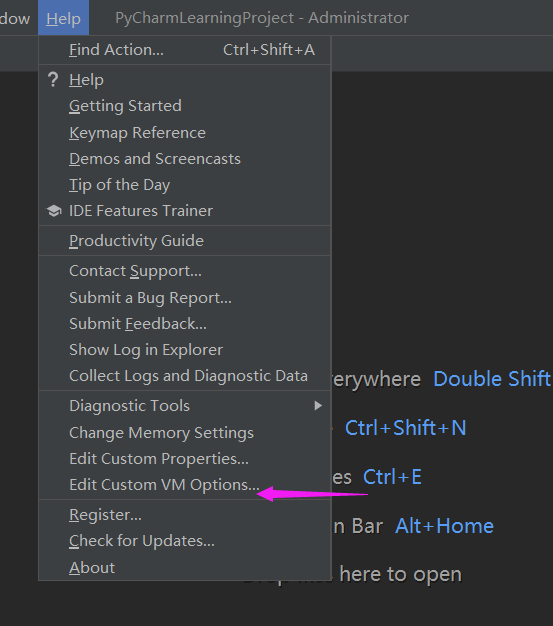
Task: Launch IDE Features Trainer
Action: [x=184, y=211]
